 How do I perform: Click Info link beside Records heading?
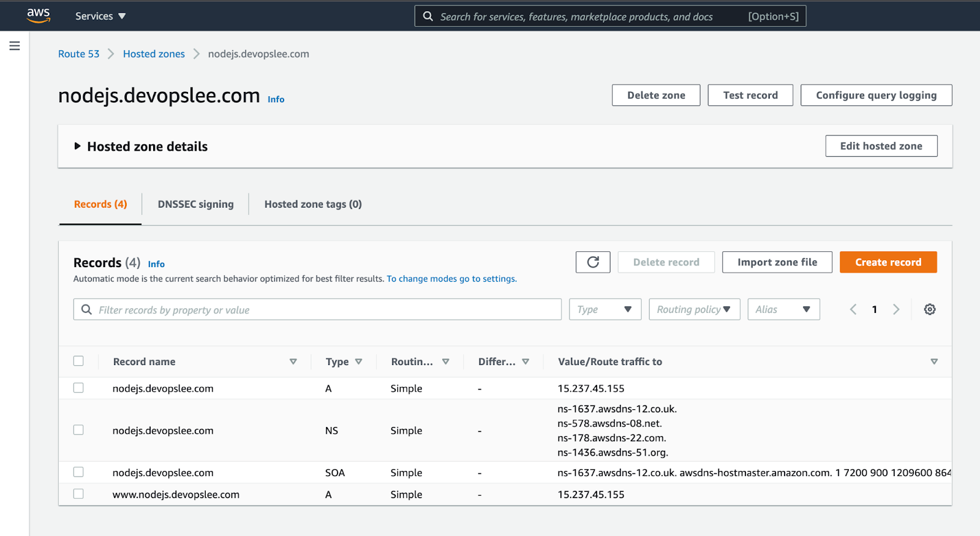(156, 264)
